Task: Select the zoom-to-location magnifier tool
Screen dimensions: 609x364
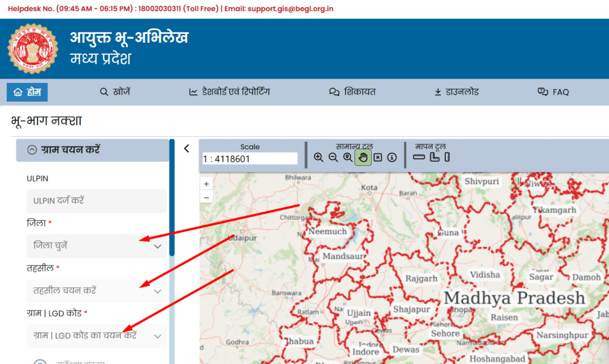Action: (347, 158)
